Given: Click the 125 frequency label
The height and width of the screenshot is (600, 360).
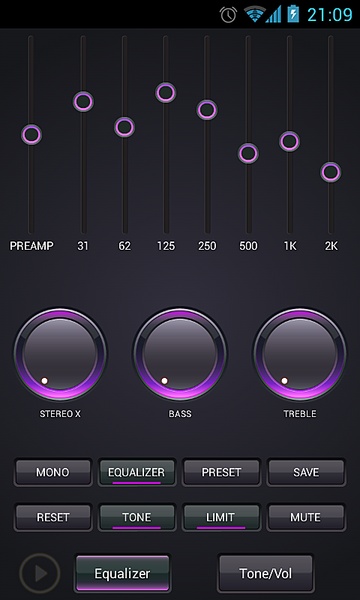Looking at the screenshot, I should click(x=166, y=246).
